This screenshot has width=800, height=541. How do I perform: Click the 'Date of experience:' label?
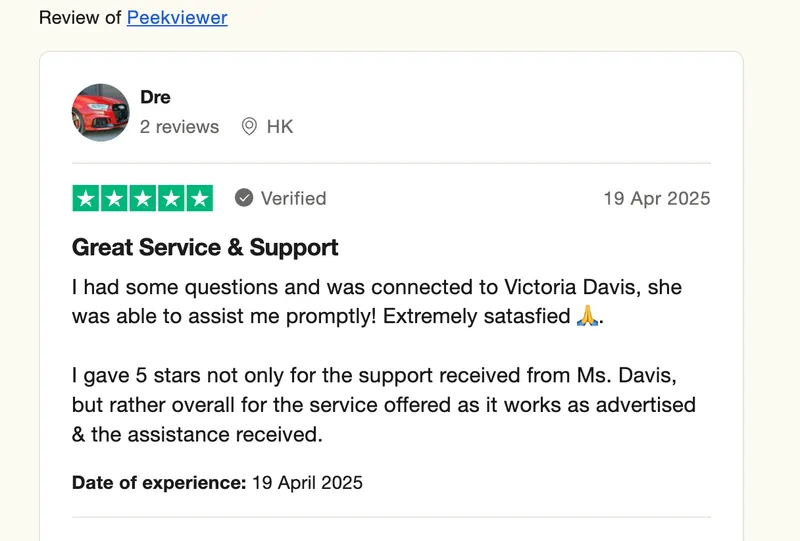[159, 483]
